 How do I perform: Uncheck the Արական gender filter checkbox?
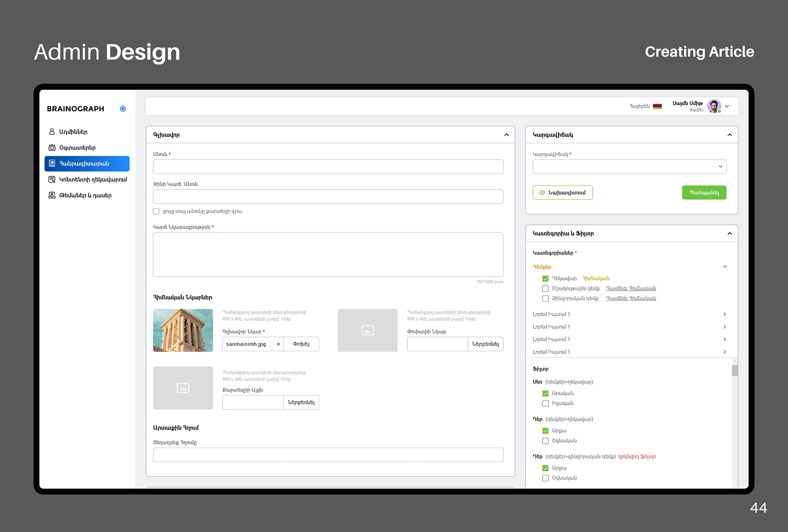pos(545,393)
